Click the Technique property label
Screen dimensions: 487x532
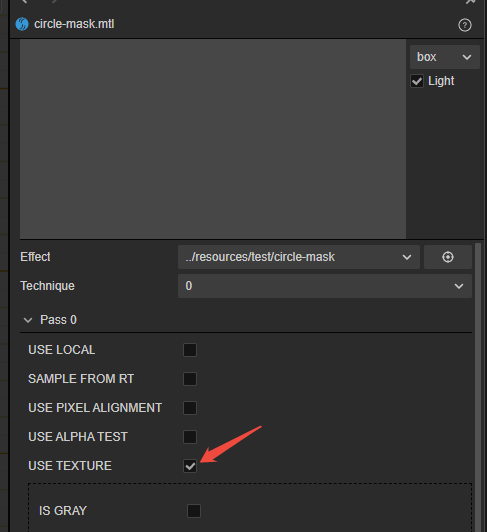click(48, 286)
